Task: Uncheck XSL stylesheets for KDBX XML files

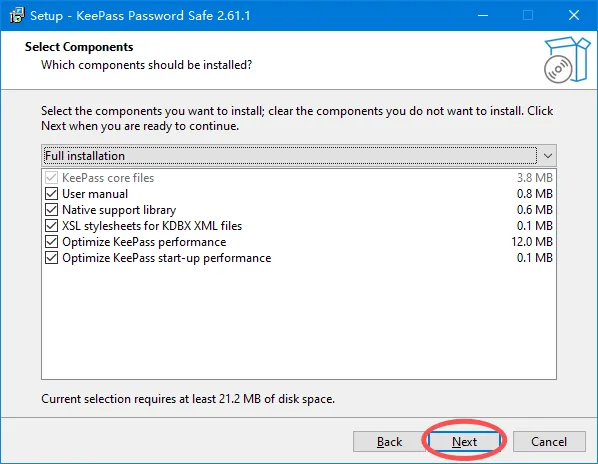Action: [51, 226]
